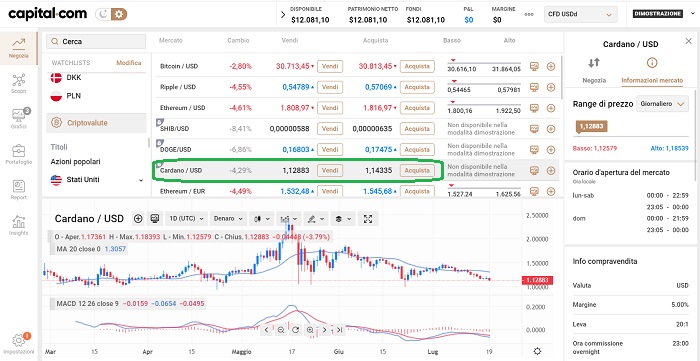Click the MA 20 close indicator label
700x361 pixels.
tap(79, 249)
